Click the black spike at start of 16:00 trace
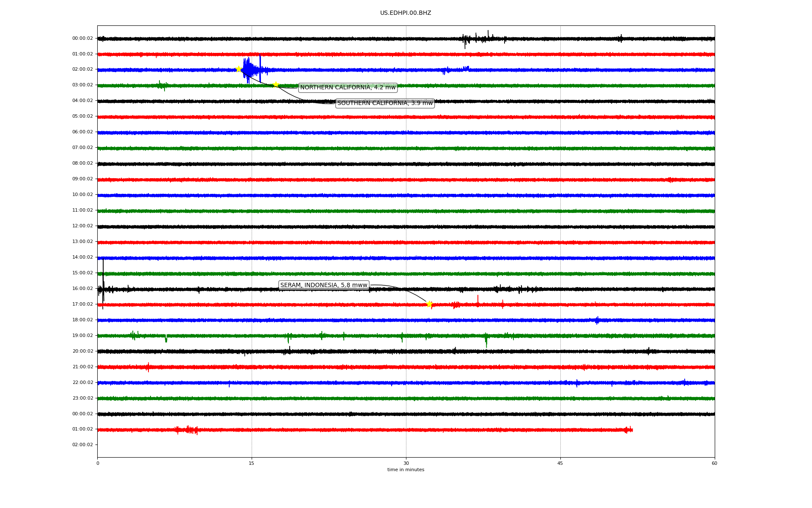812x508 pixels. 103,284
